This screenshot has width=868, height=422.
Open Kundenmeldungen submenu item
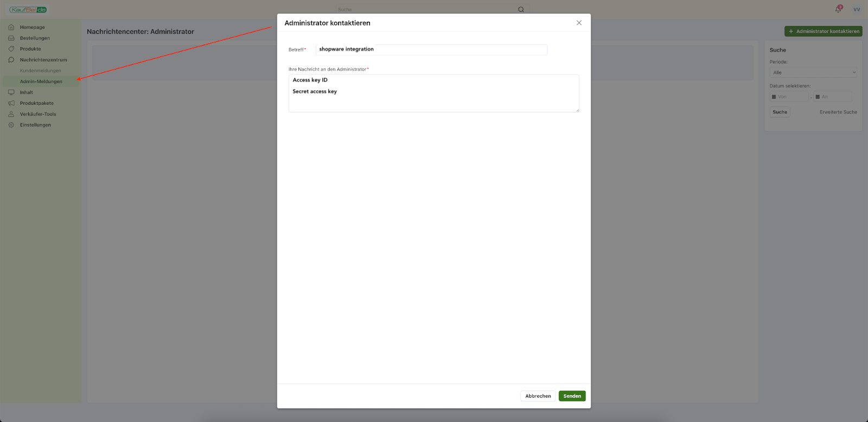pyautogui.click(x=41, y=71)
